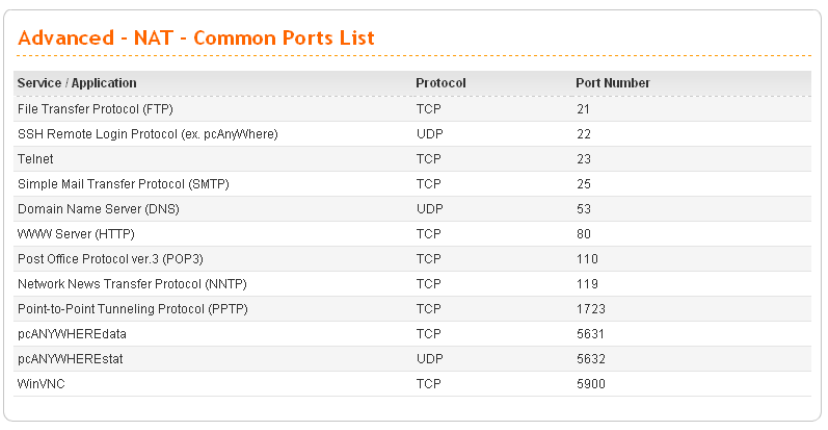
Task: Click the UDP protocol cell for DNS
Action: click(x=430, y=209)
